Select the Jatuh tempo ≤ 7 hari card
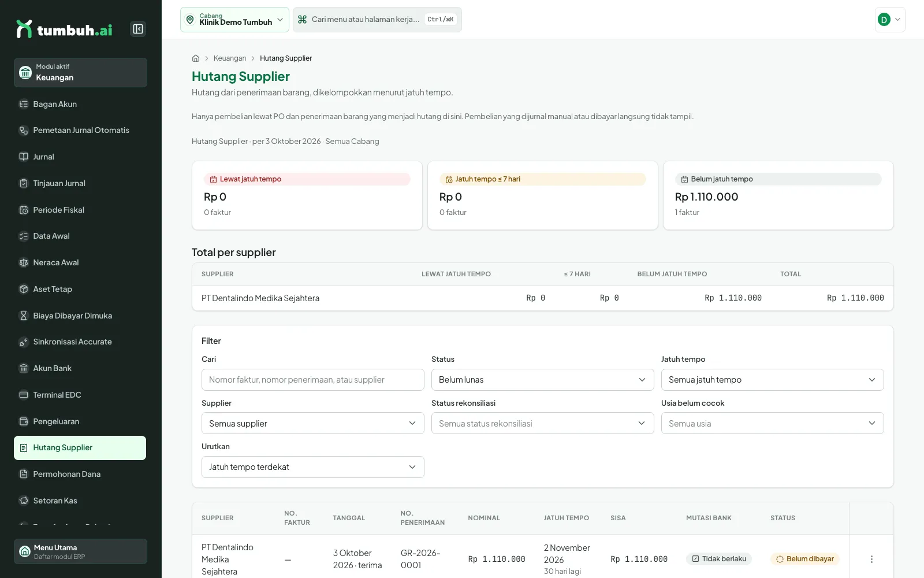 [543, 195]
